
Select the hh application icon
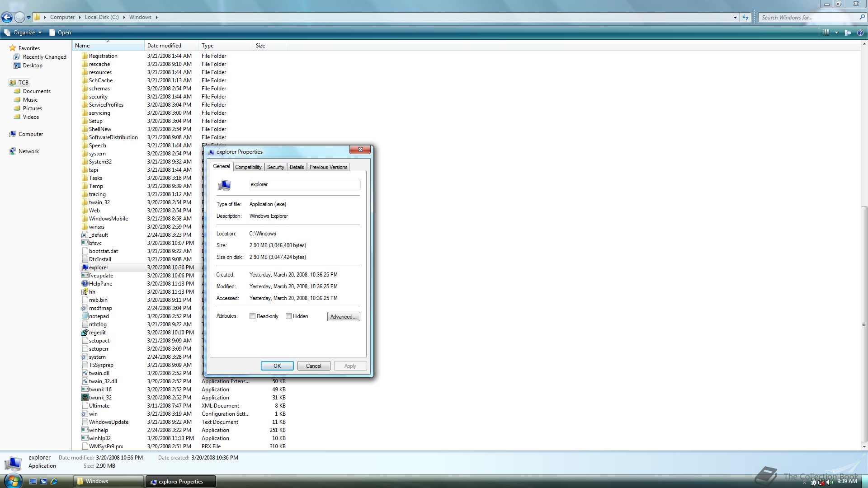85,292
